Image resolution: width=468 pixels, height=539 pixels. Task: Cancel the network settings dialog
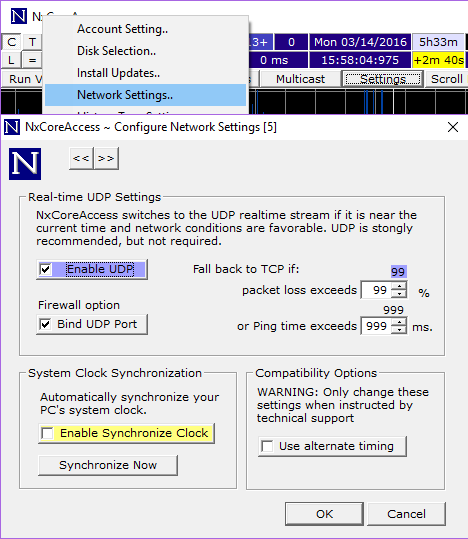[x=406, y=514]
